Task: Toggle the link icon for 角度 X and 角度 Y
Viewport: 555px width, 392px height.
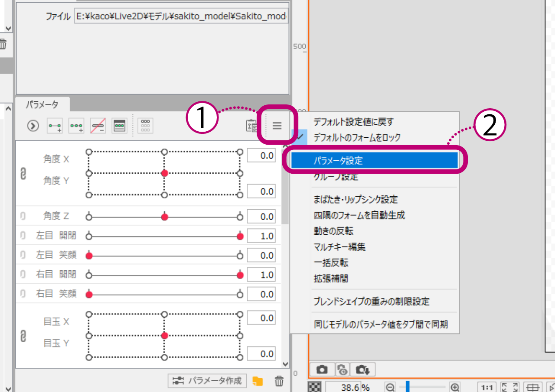Action: point(24,173)
